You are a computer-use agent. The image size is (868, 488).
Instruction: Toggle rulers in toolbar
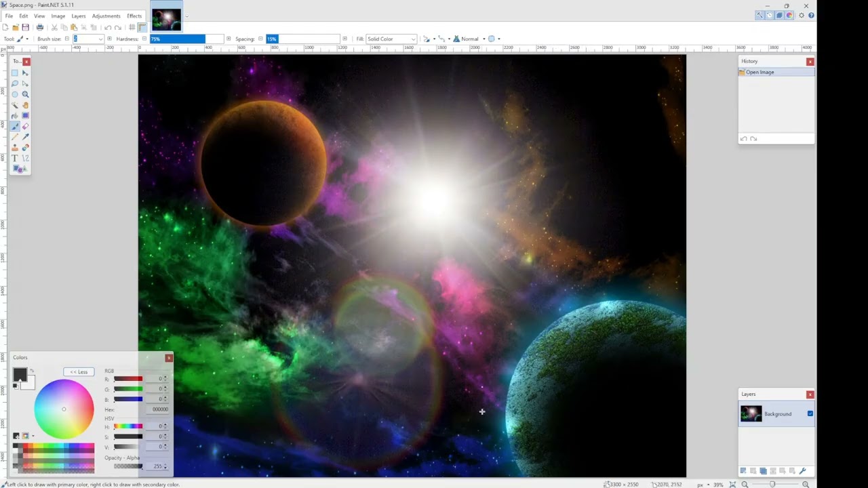142,27
